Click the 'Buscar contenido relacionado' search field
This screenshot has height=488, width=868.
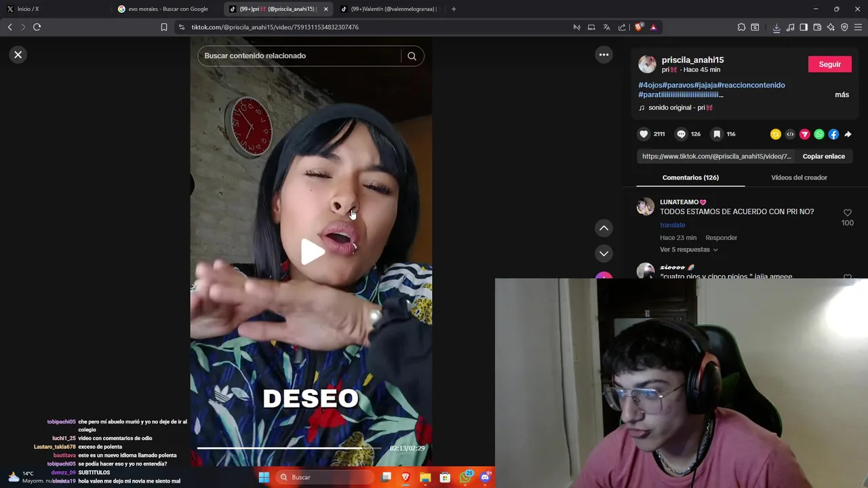(x=299, y=56)
